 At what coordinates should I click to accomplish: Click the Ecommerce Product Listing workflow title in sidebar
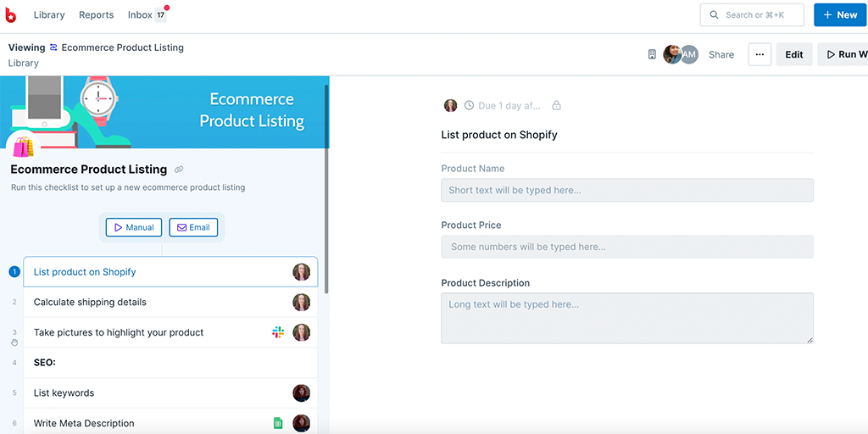[88, 170]
